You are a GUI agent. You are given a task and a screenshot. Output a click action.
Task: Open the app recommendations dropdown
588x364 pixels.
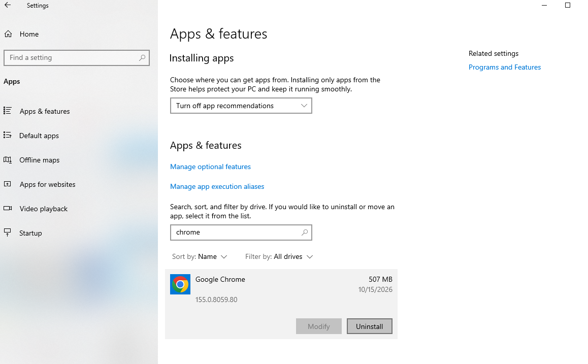pos(241,106)
